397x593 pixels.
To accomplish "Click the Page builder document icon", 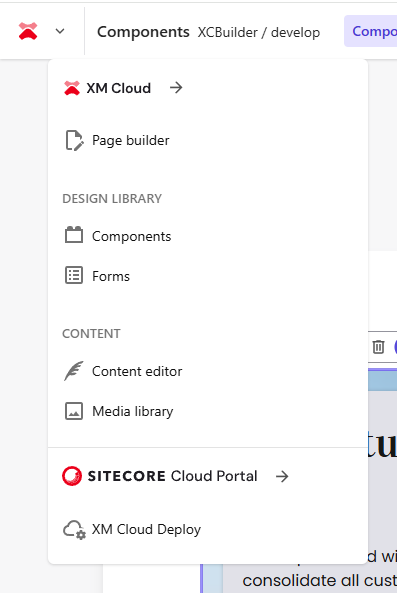I will coord(74,140).
